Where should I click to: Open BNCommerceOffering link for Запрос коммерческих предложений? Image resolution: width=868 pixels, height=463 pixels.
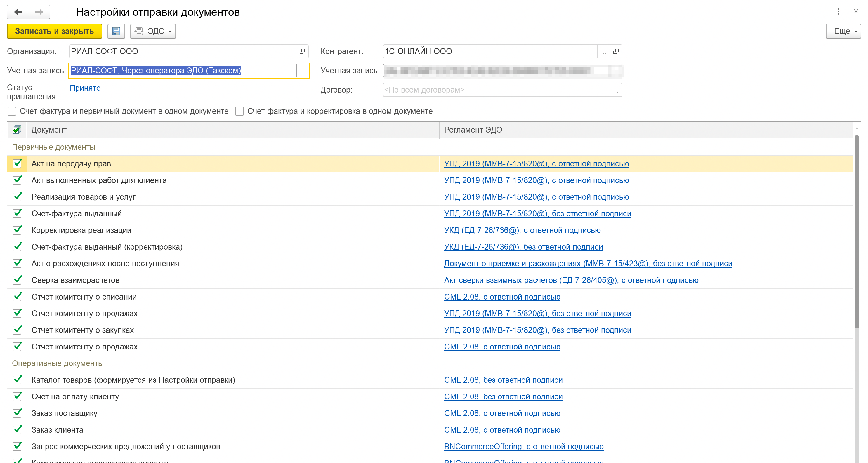coord(524,446)
